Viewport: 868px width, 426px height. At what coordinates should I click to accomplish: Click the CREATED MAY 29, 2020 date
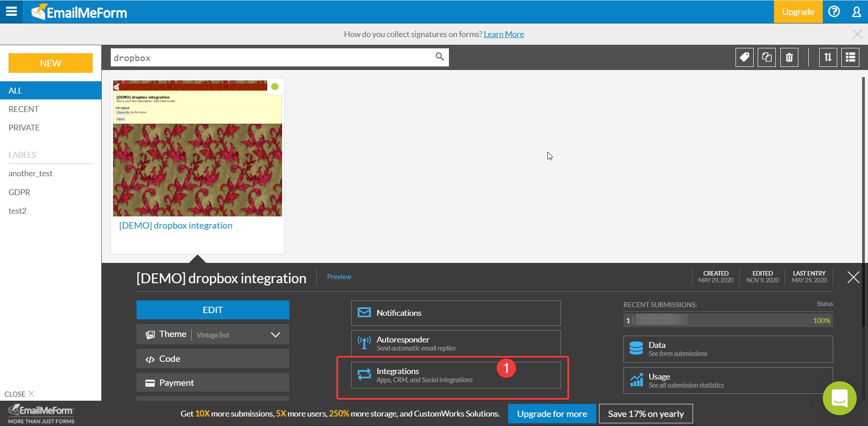pos(716,277)
